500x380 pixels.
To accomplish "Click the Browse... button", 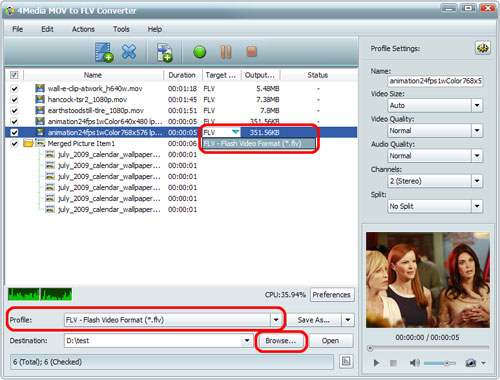I will tap(281, 341).
